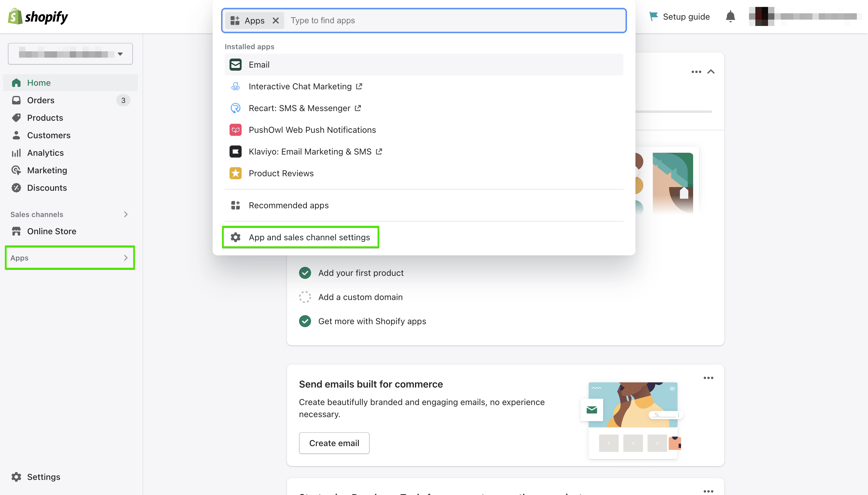Viewport: 868px width, 495px height.
Task: Open the bottom card three-dot menu
Action: pos(709,491)
